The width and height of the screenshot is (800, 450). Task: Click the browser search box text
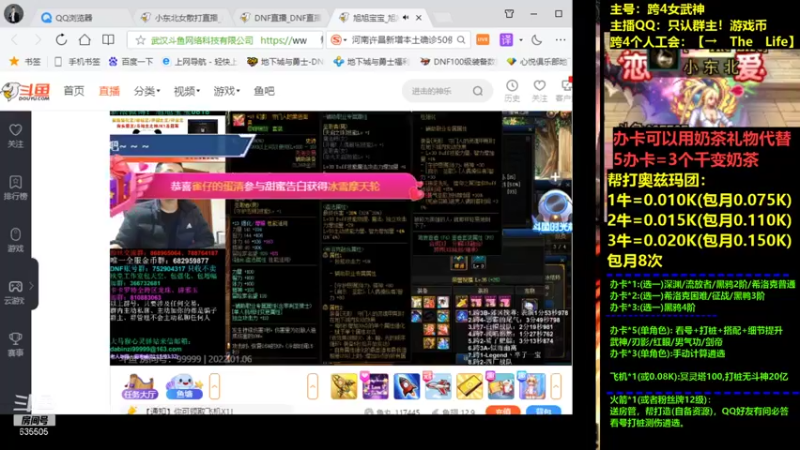pos(402,40)
